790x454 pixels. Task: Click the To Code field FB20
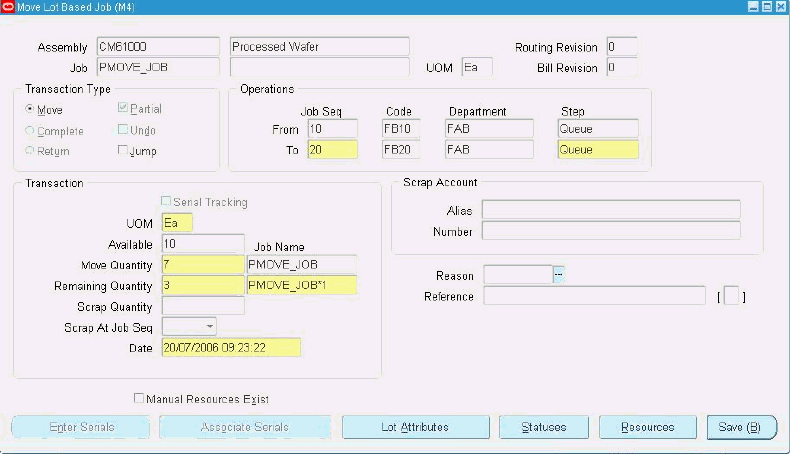coord(401,150)
